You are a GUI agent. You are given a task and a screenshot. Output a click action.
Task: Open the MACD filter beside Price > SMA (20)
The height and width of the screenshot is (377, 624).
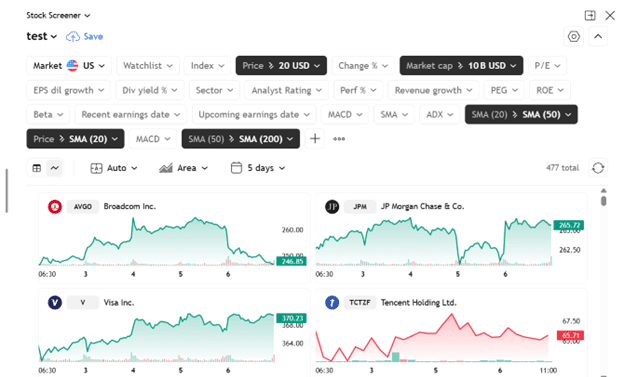(x=153, y=139)
